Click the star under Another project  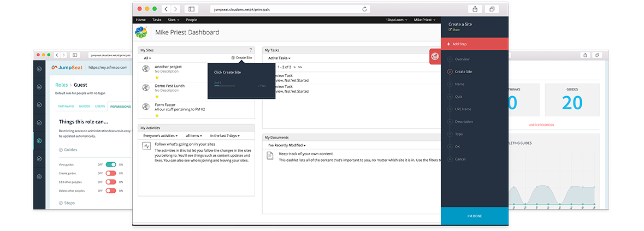(x=157, y=78)
